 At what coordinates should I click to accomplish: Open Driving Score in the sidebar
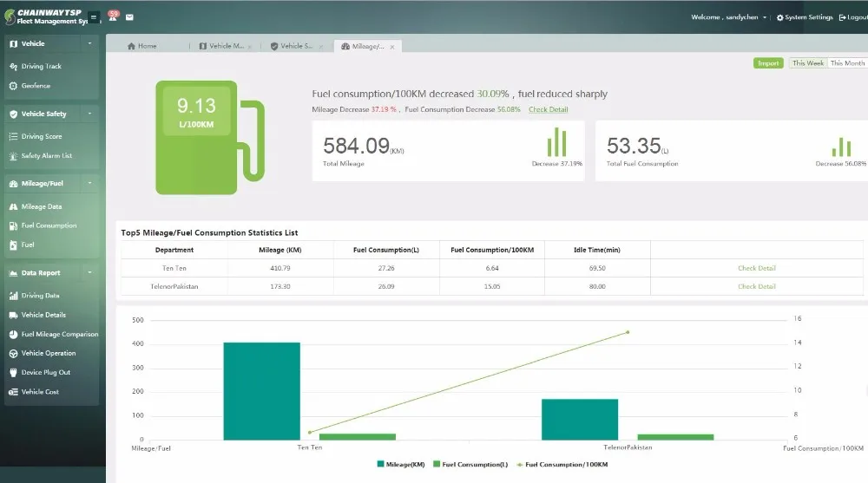tap(41, 136)
